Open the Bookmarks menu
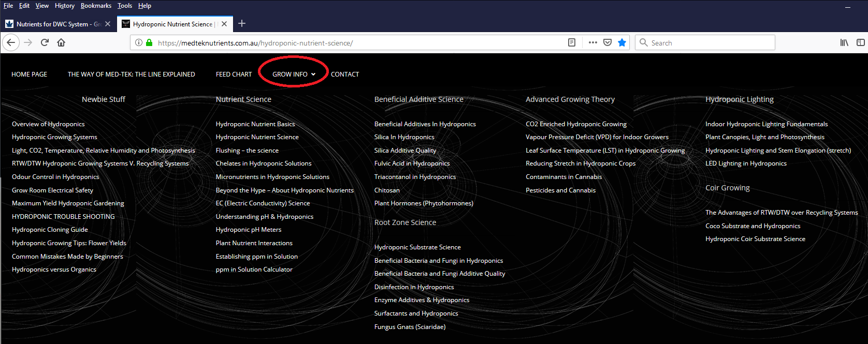 coord(96,6)
